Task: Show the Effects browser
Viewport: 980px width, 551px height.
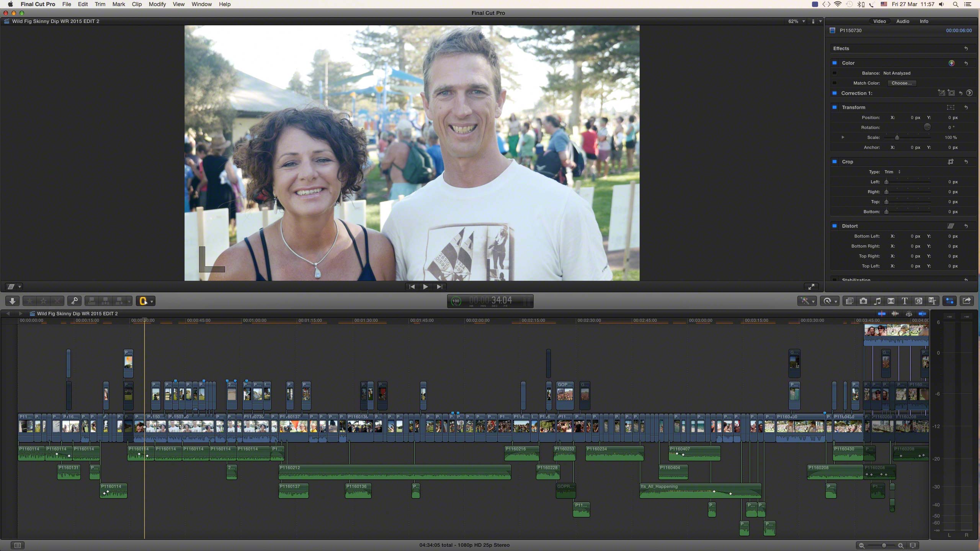Action: point(849,301)
